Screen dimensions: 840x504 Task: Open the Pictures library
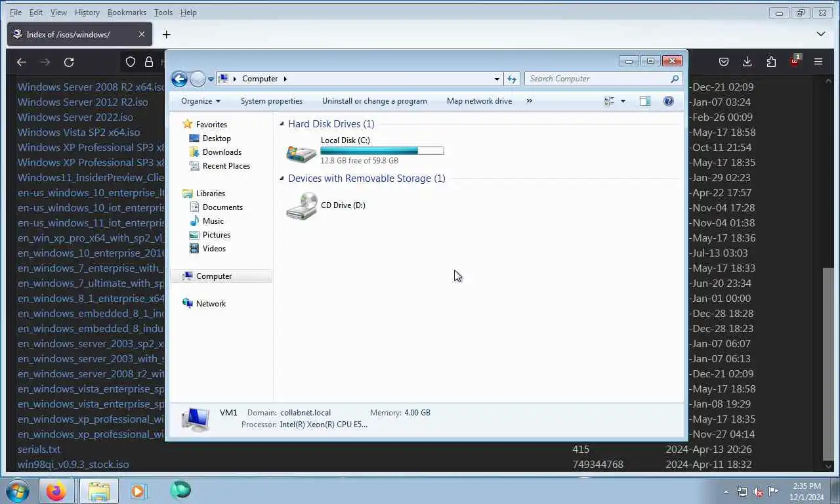click(217, 235)
